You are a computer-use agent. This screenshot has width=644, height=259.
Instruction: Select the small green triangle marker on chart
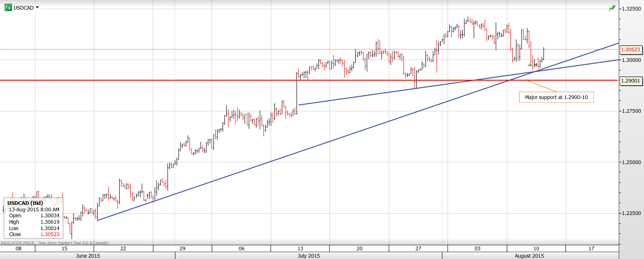pos(530,65)
